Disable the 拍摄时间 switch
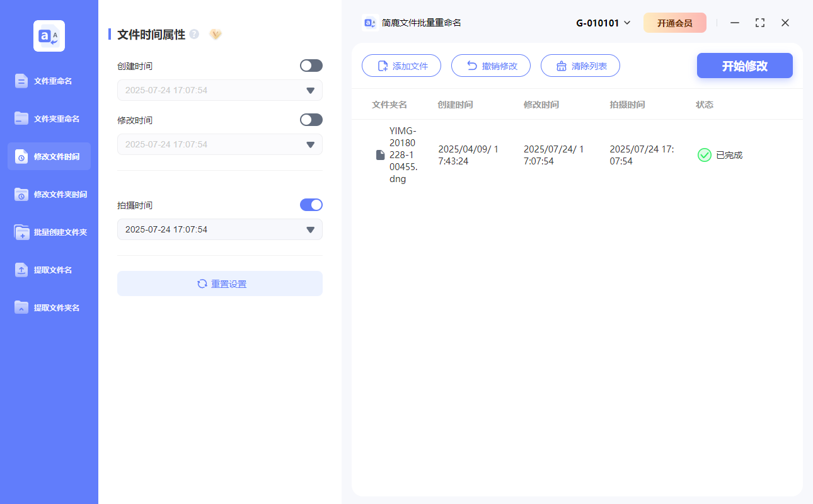The image size is (813, 504). [311, 204]
